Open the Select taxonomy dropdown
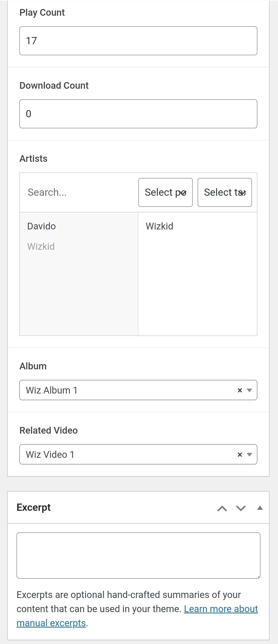 pos(225,192)
